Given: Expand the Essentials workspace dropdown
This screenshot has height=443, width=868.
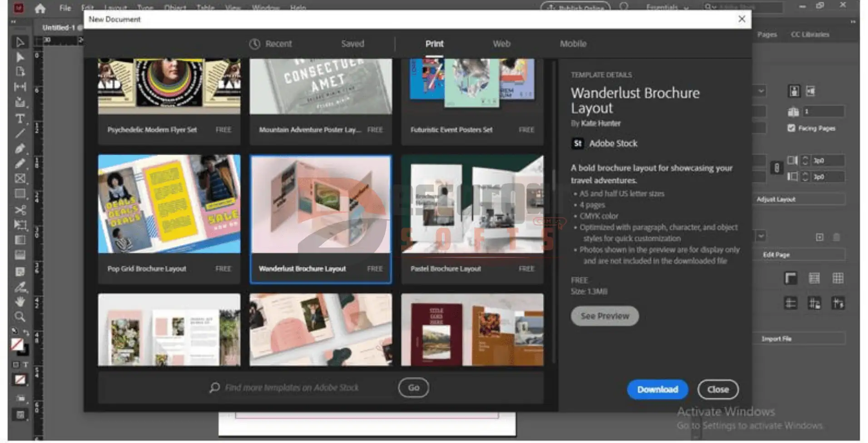Looking at the screenshot, I should point(686,8).
